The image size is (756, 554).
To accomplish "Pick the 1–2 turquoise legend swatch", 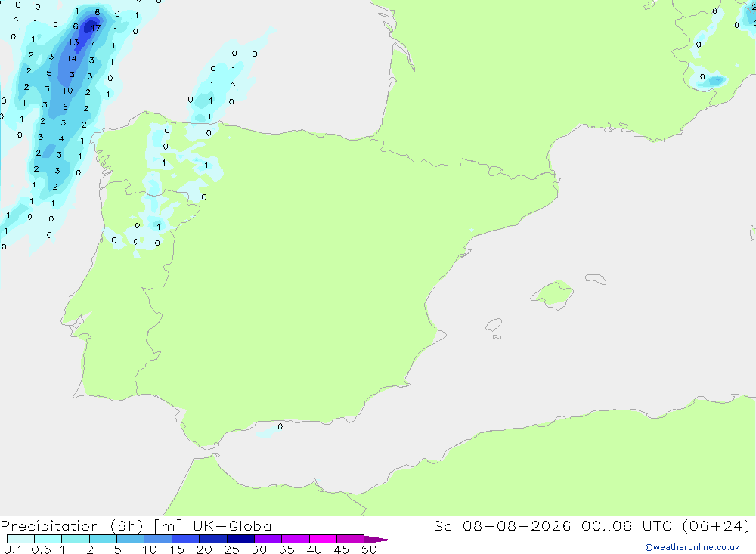I will 75,539.
